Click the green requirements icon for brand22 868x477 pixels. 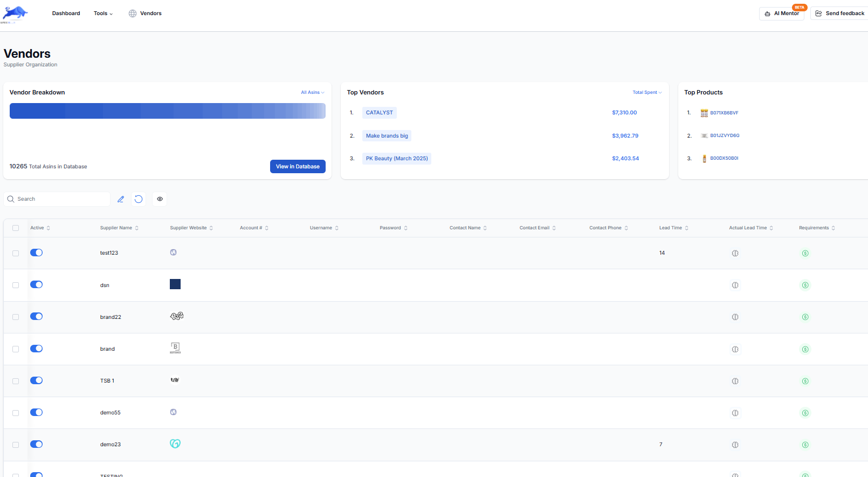pos(805,317)
